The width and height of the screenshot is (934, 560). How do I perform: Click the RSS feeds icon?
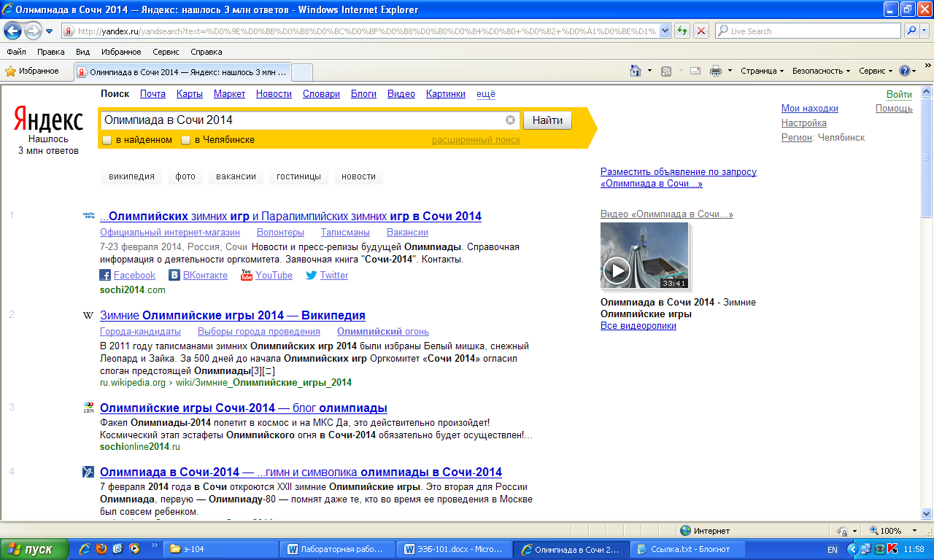coord(666,71)
